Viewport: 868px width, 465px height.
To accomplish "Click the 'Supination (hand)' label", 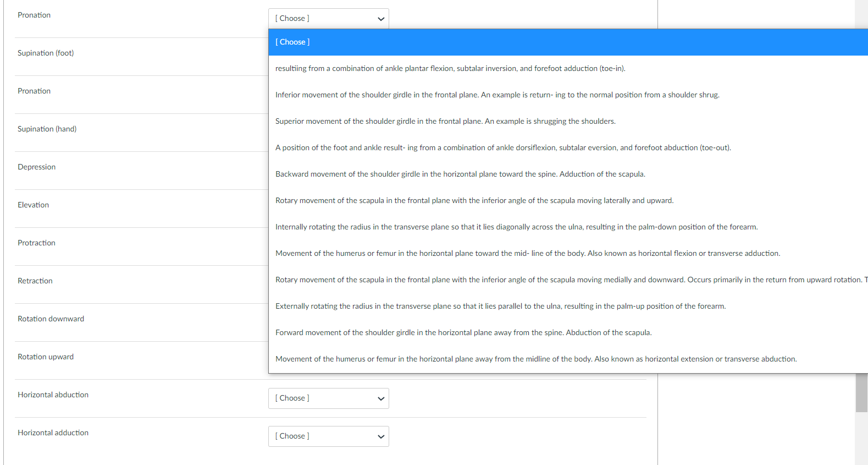I will click(47, 129).
